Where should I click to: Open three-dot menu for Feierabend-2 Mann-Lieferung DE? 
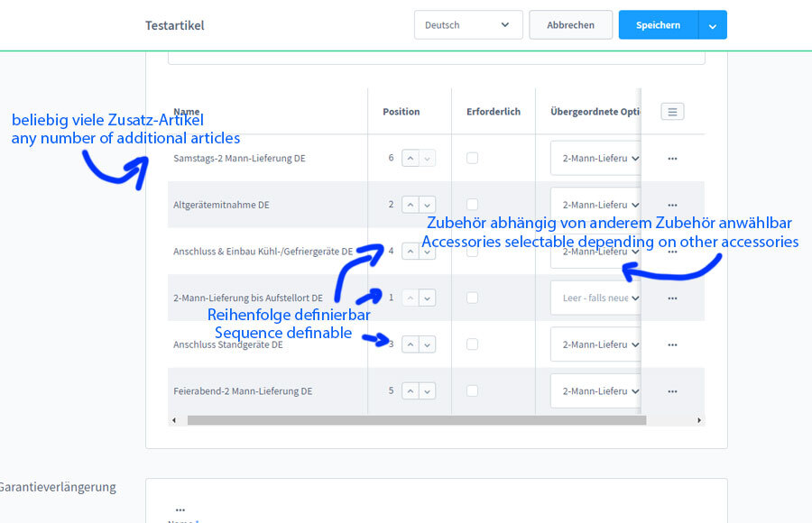click(672, 391)
